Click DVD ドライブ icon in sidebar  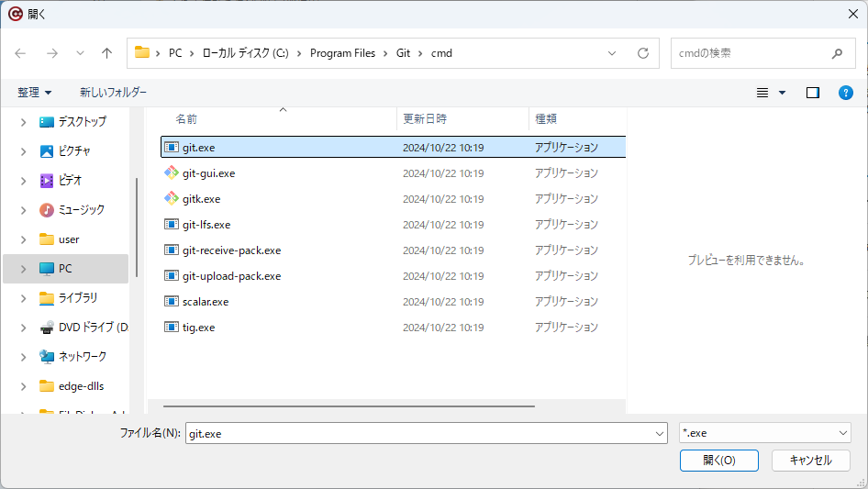(x=47, y=328)
